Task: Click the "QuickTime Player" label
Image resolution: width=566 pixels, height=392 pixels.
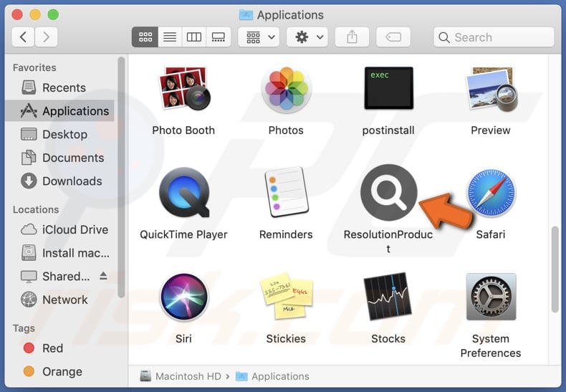Action: click(183, 234)
